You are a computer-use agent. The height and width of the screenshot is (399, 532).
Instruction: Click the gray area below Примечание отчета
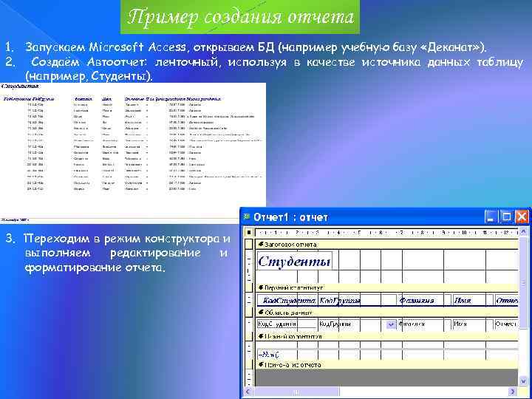386,378
